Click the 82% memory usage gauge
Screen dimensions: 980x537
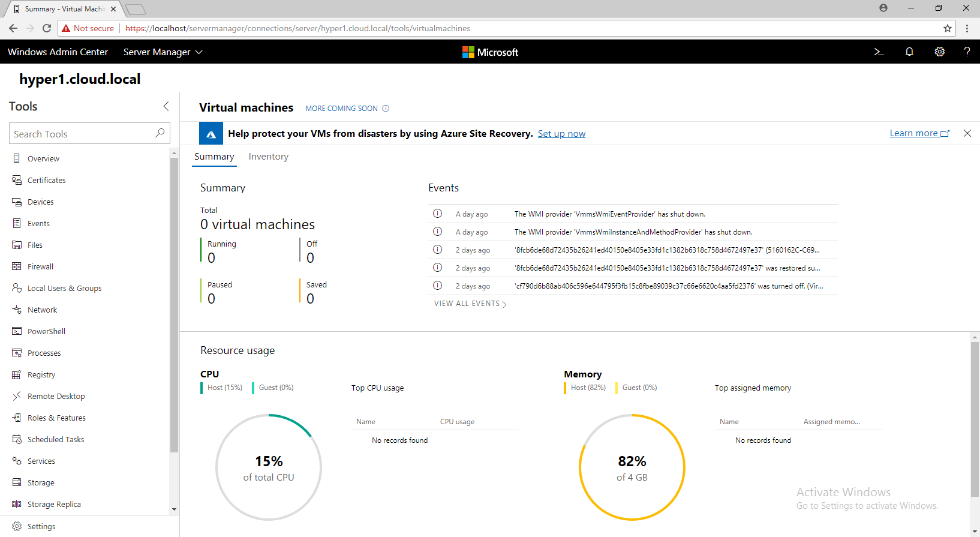click(632, 467)
